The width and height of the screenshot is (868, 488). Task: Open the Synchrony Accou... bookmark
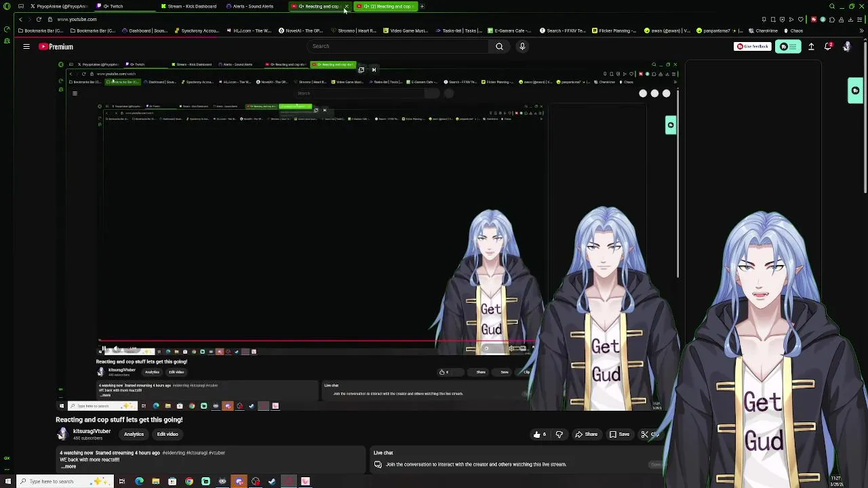(x=197, y=30)
